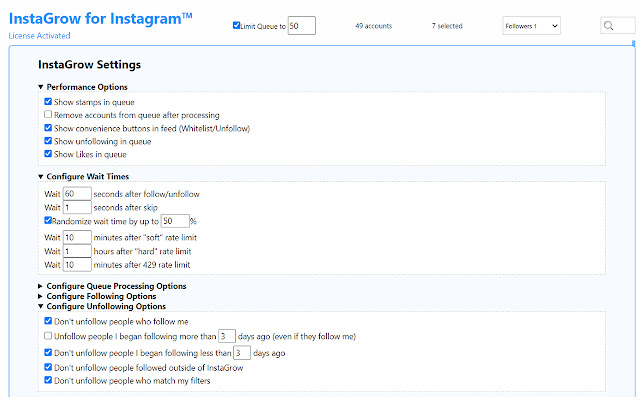This screenshot has width=640, height=400.
Task: Uncheck Show convenience buttons in feed
Action: click(48, 128)
